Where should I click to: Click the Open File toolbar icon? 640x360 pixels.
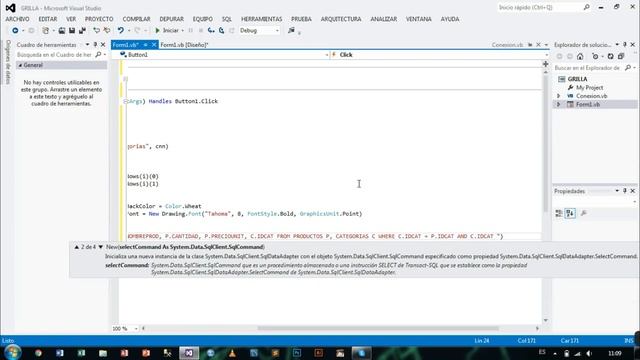point(62,31)
